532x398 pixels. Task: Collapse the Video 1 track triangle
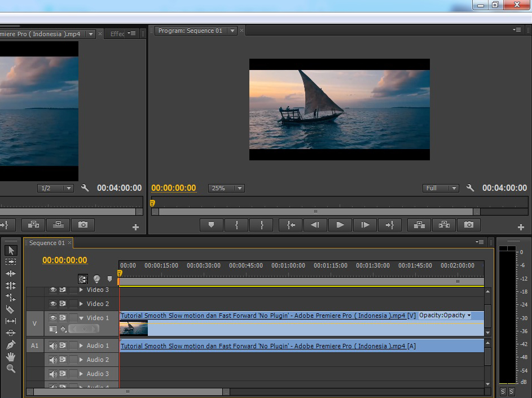[x=81, y=318]
